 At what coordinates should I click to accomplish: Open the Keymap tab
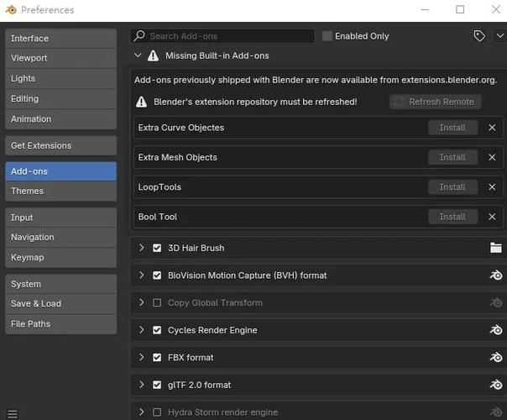click(60, 258)
